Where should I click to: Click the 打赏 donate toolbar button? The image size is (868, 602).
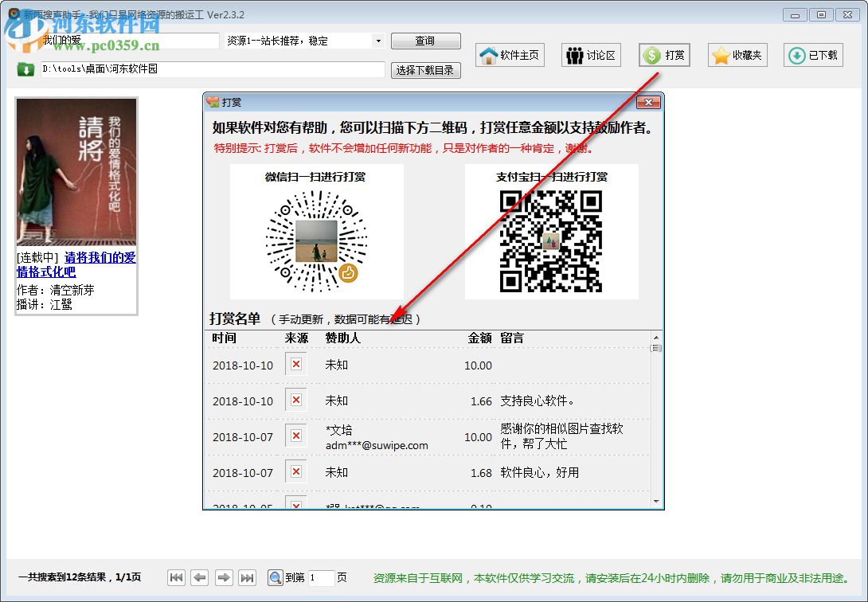point(664,55)
